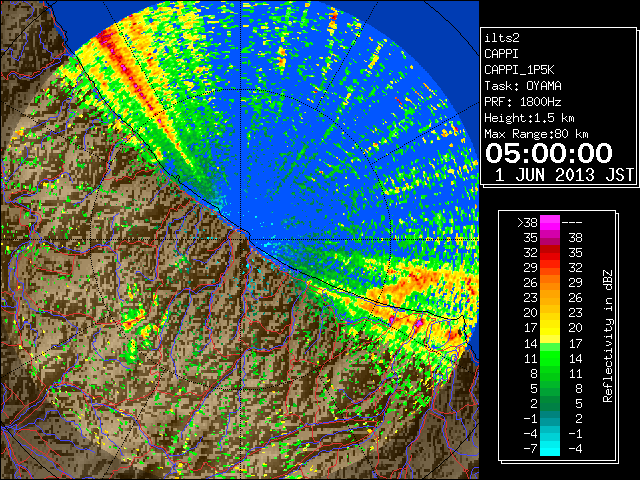Click the 'ilts2' label in info box
The width and height of the screenshot is (640, 480).
pos(502,38)
